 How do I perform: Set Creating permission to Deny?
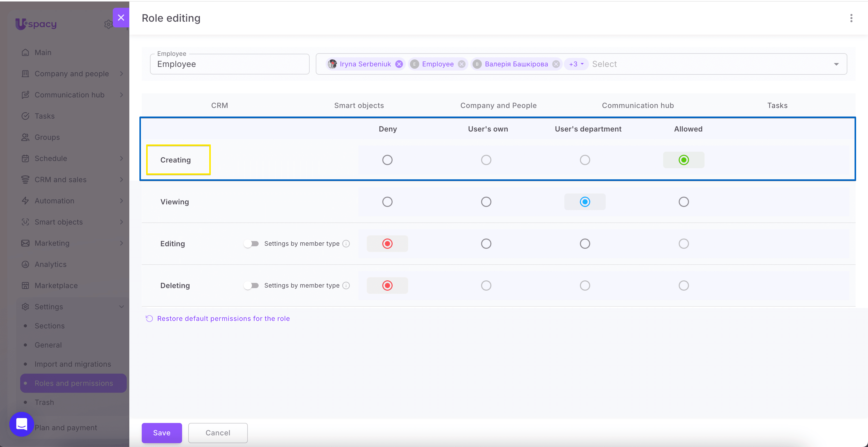click(387, 160)
